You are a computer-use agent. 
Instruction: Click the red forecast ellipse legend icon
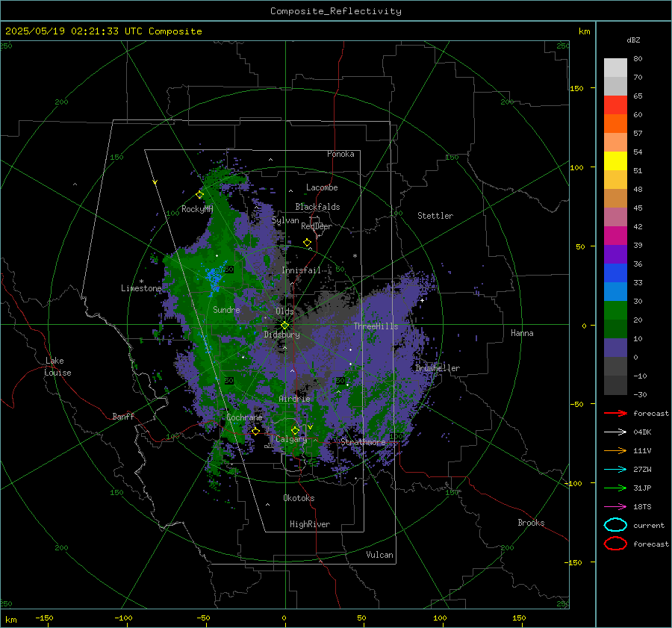tap(615, 544)
